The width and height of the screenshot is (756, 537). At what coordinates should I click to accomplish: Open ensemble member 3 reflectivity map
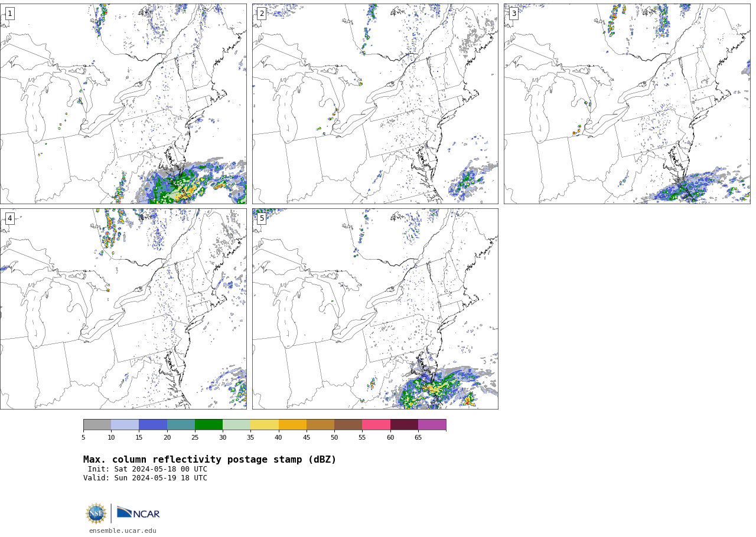coord(627,104)
